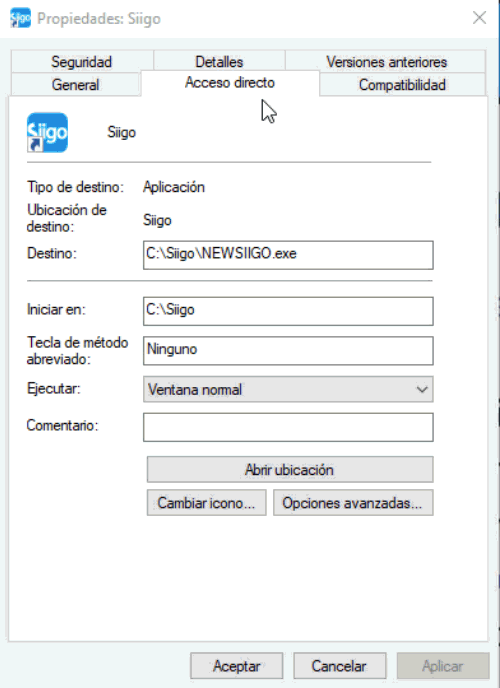Close the Propiedades: Siigo window

[x=479, y=18]
